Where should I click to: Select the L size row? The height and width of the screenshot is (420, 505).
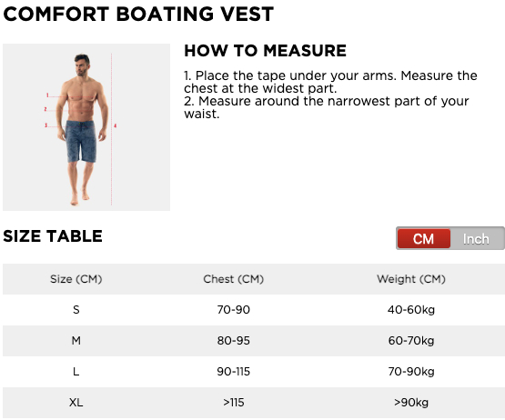(x=254, y=372)
